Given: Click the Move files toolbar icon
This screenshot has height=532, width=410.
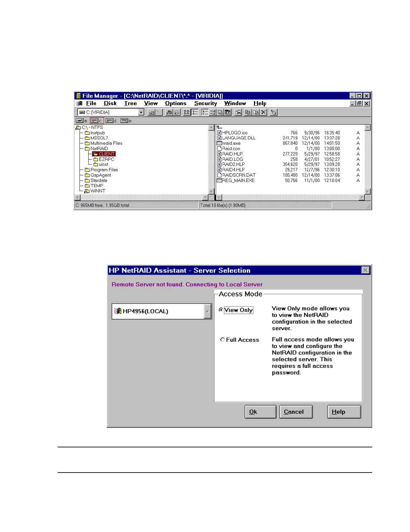Looking at the screenshot, I should (x=256, y=113).
